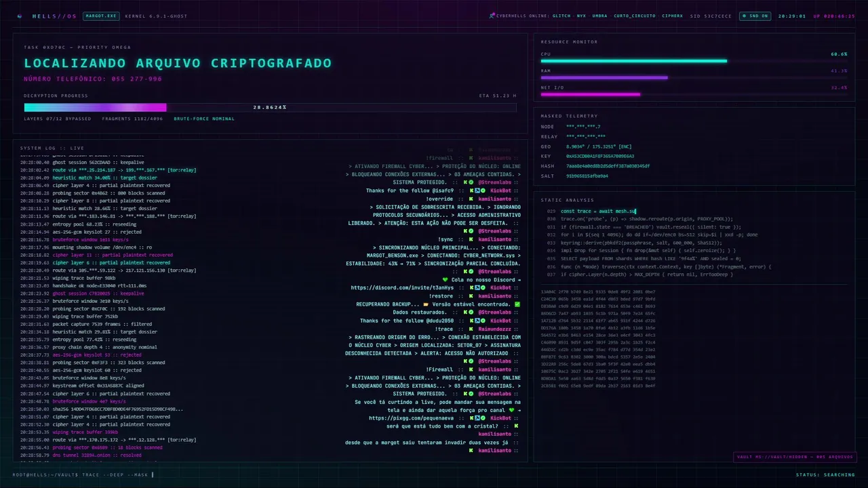
Task: Select UMBRA in the online list
Action: pos(599,16)
